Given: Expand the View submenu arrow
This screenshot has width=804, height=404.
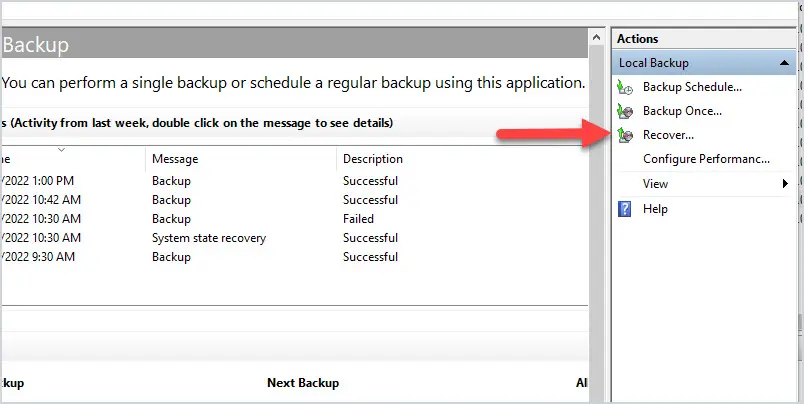Looking at the screenshot, I should pyautogui.click(x=785, y=184).
